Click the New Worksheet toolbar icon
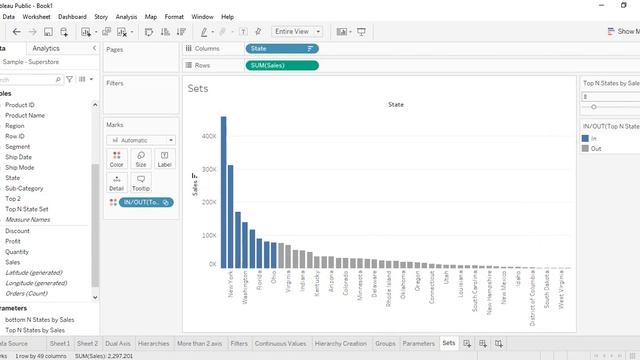640x360 pixels. (86, 32)
